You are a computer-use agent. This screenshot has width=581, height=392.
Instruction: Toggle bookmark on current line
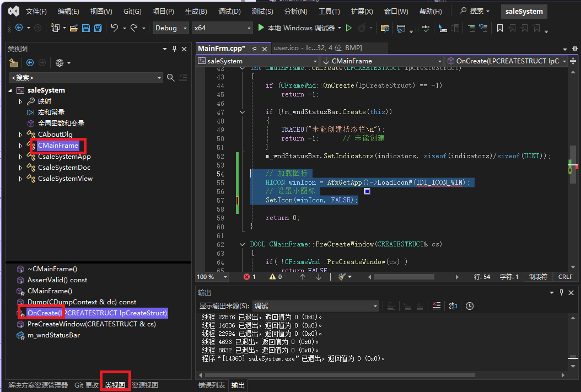coord(499,28)
